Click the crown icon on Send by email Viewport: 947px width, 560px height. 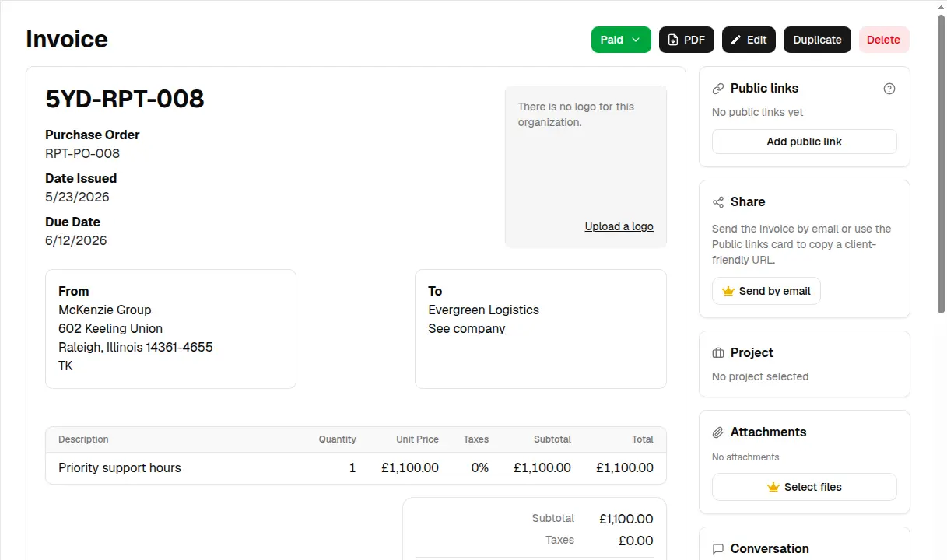(x=728, y=291)
